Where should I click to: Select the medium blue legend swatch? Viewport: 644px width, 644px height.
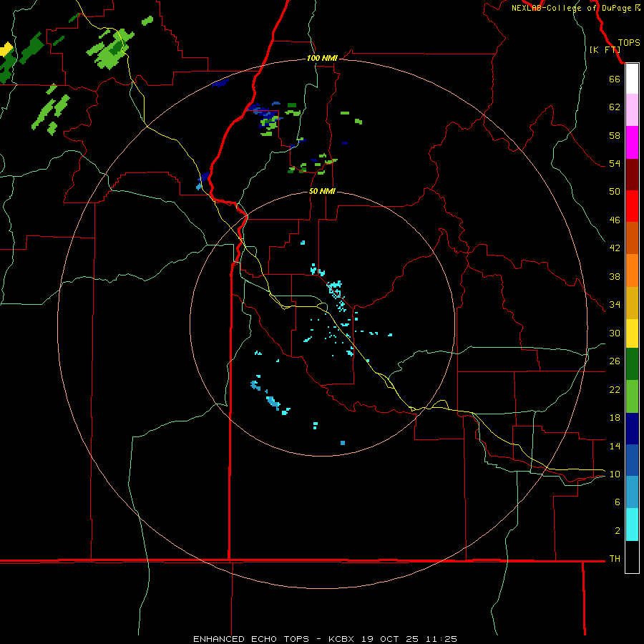click(x=632, y=460)
